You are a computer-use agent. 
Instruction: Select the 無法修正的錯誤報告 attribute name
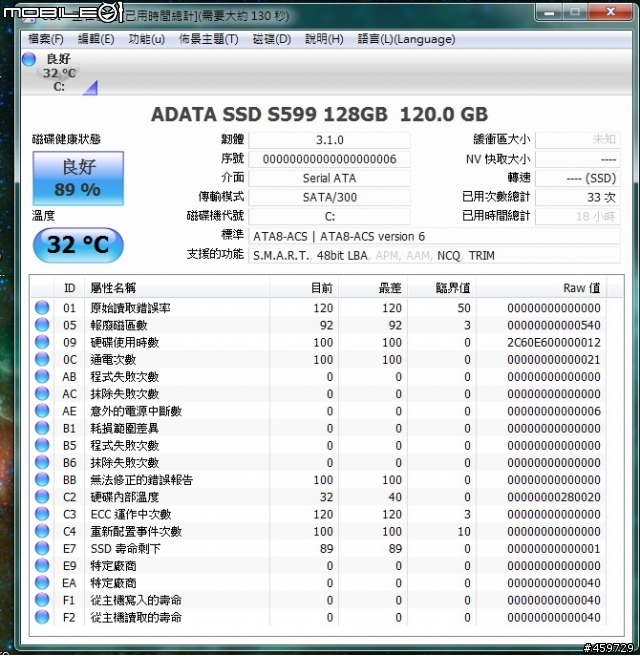tap(142, 479)
